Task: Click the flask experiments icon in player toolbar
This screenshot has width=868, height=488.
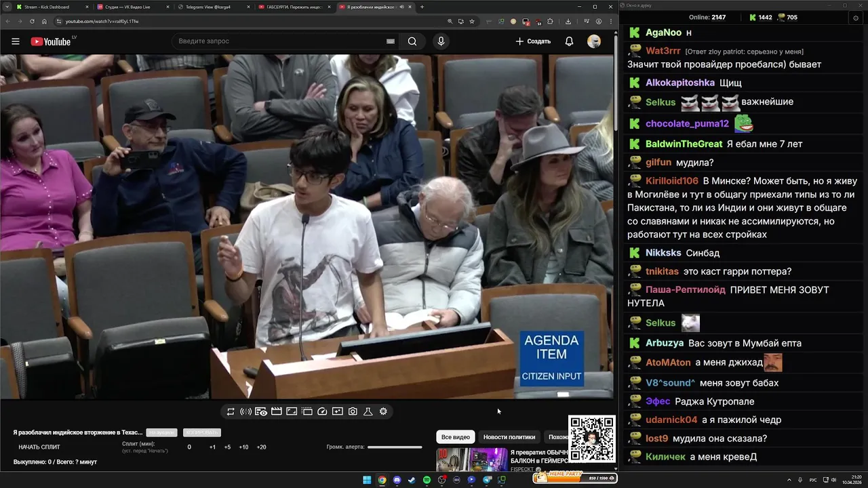Action: (368, 411)
